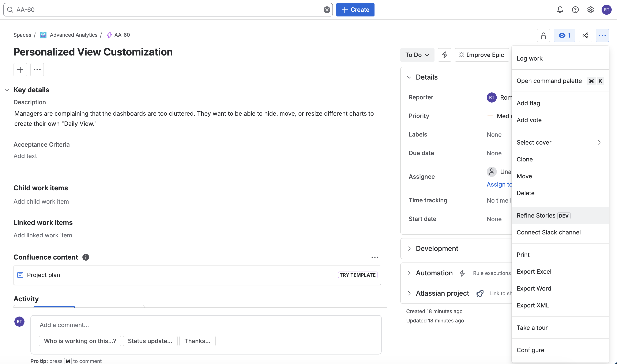Image resolution: width=617 pixels, height=364 pixels.
Task: Click the lock icon to change restrictions
Action: pyautogui.click(x=543, y=35)
